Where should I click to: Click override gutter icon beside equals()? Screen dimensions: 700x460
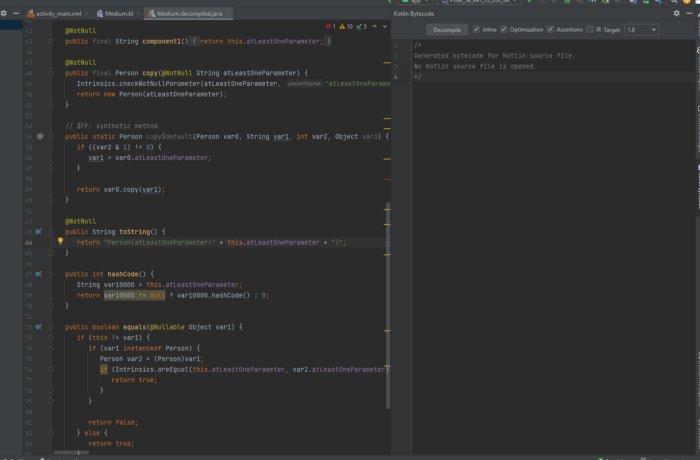(x=38, y=327)
